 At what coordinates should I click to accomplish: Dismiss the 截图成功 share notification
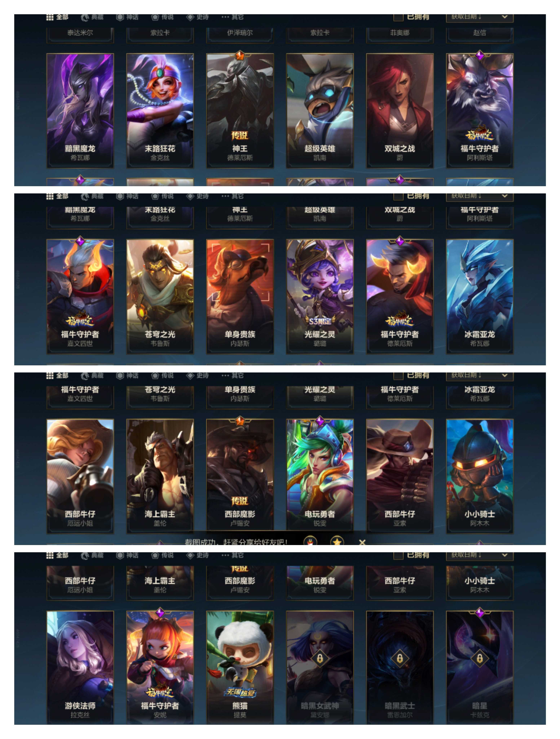point(362,542)
